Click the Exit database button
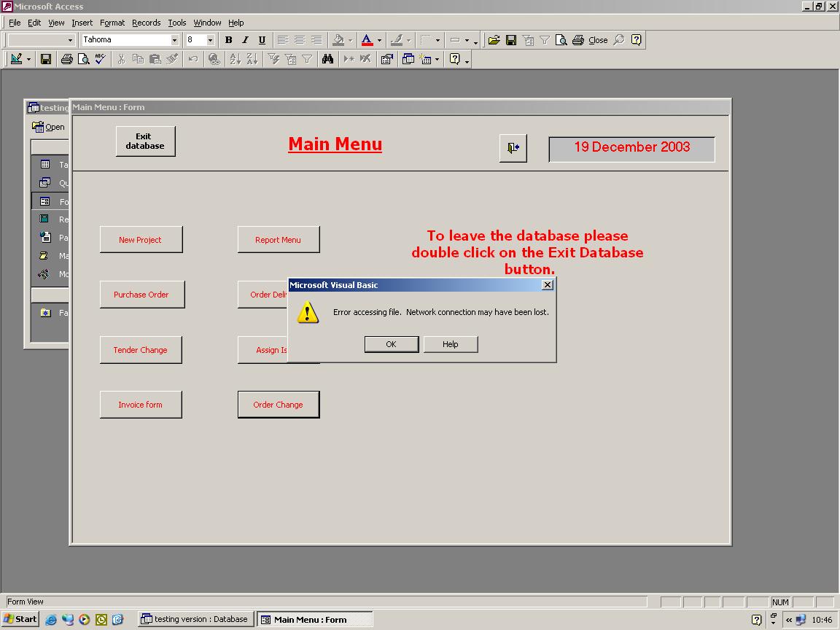This screenshot has height=630, width=840. pos(145,141)
